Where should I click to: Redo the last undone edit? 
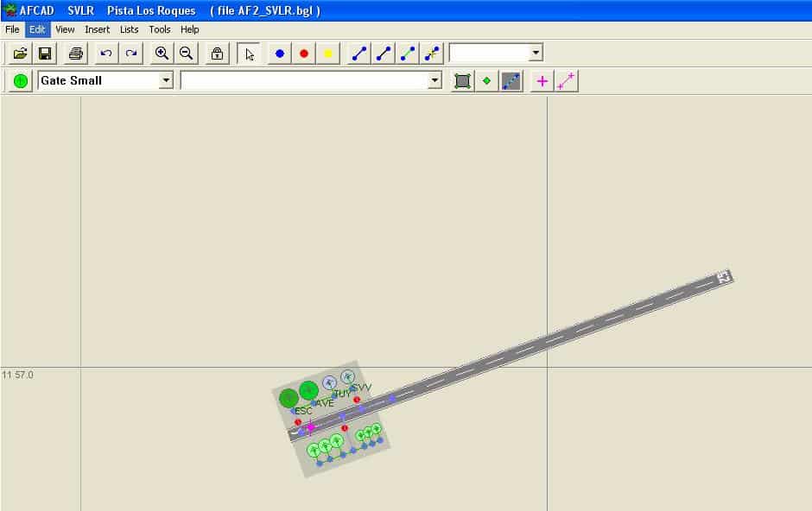[x=130, y=54]
